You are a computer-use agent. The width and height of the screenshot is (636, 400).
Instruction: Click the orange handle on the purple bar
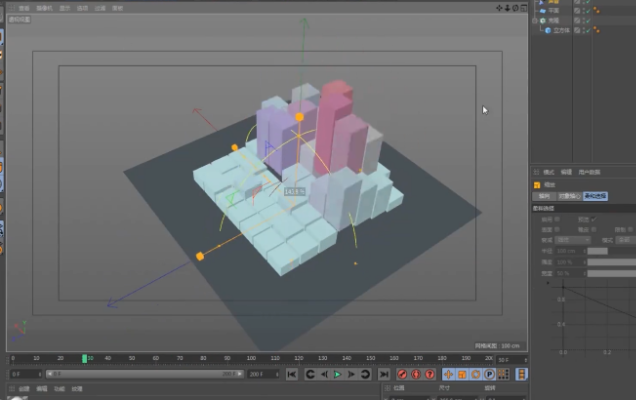tap(299, 117)
